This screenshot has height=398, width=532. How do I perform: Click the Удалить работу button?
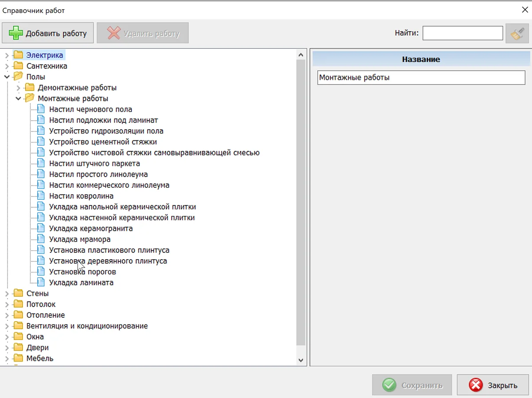click(143, 33)
